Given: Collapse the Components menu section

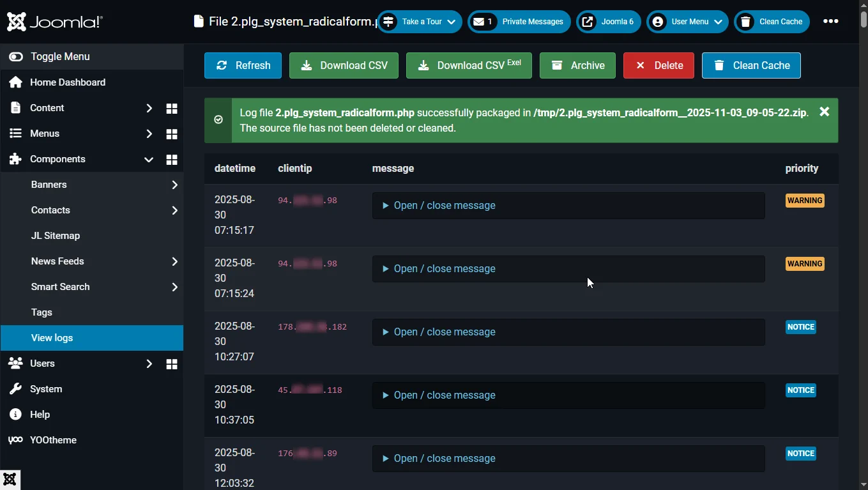Looking at the screenshot, I should 148,160.
